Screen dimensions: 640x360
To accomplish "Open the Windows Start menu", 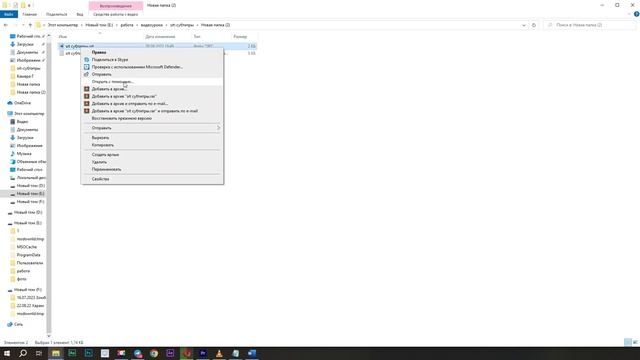I will [x=7, y=353].
